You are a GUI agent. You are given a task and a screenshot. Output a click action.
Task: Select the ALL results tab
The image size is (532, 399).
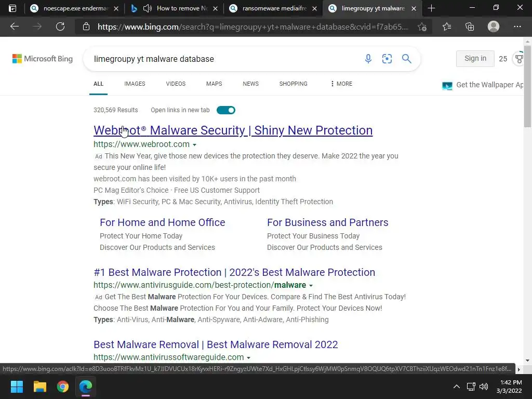tap(98, 84)
